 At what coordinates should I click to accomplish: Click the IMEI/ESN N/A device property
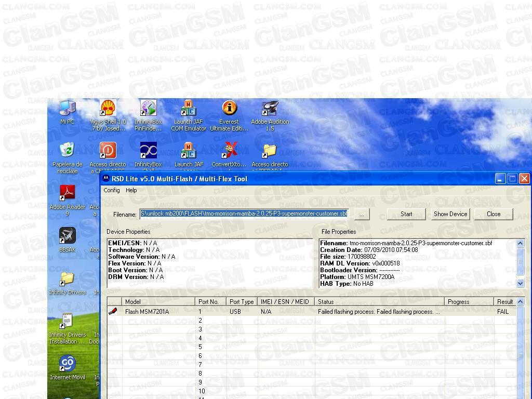(132, 243)
